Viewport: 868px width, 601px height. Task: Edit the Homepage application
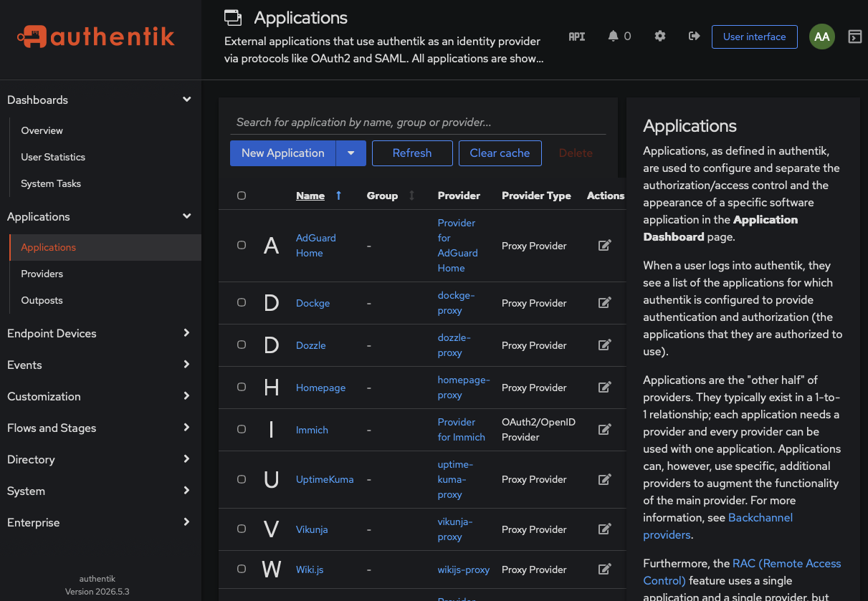coord(605,388)
